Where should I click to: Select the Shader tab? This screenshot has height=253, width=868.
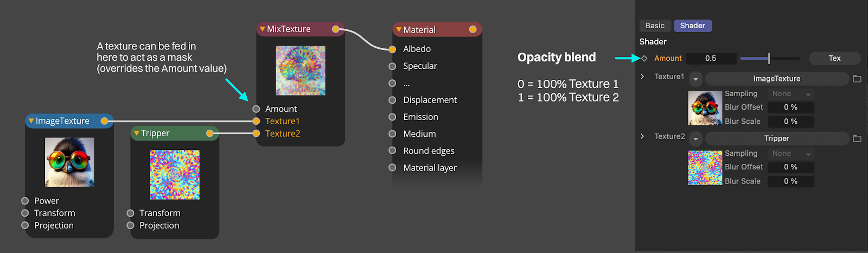pos(692,26)
